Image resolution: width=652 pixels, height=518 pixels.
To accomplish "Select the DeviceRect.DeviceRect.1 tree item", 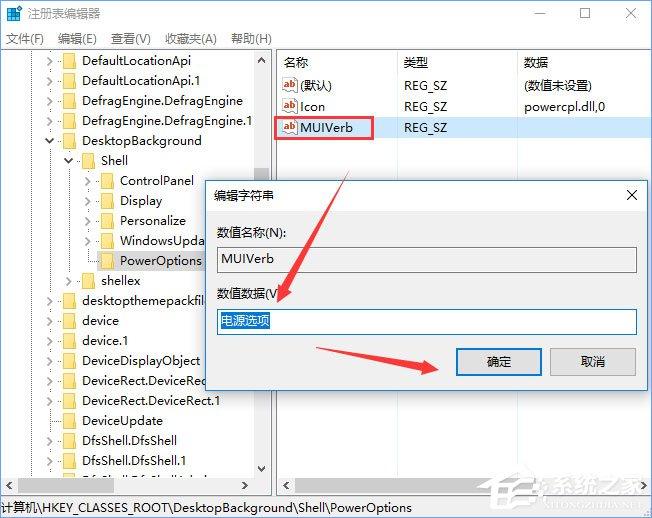I will point(151,401).
